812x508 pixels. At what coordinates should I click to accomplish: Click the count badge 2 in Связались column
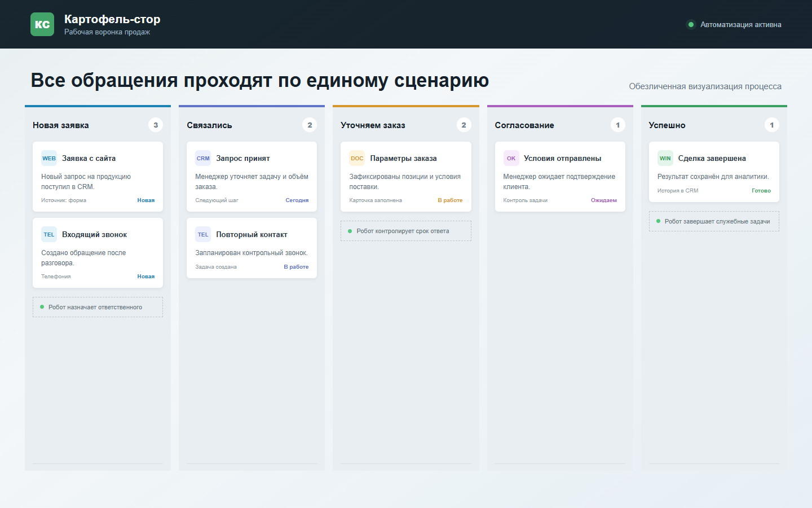pos(310,125)
